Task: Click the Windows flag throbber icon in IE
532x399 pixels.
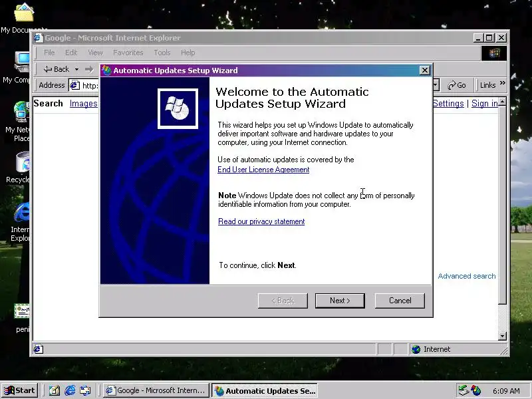Action: 494,53
